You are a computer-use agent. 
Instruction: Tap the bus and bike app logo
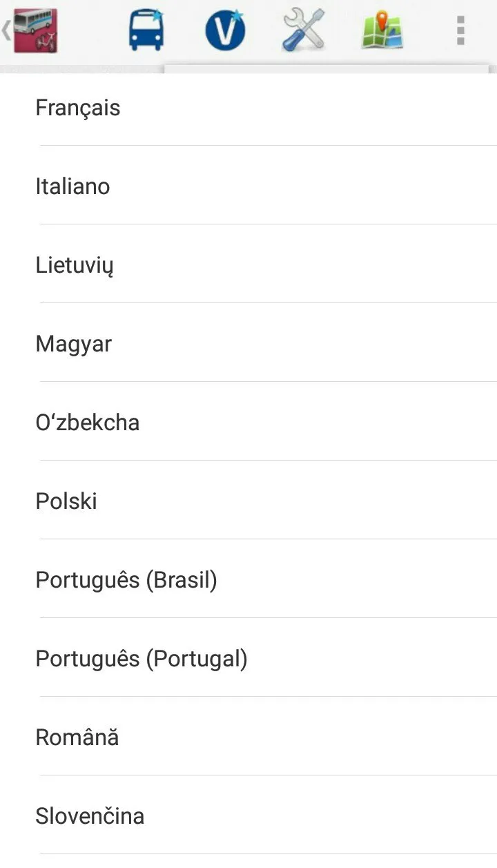tap(35, 30)
